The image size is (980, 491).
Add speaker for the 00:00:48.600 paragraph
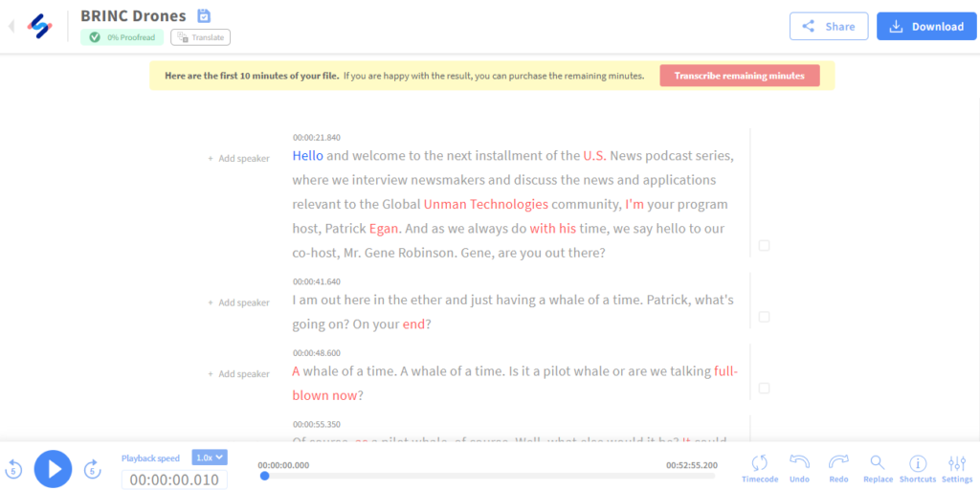[238, 374]
